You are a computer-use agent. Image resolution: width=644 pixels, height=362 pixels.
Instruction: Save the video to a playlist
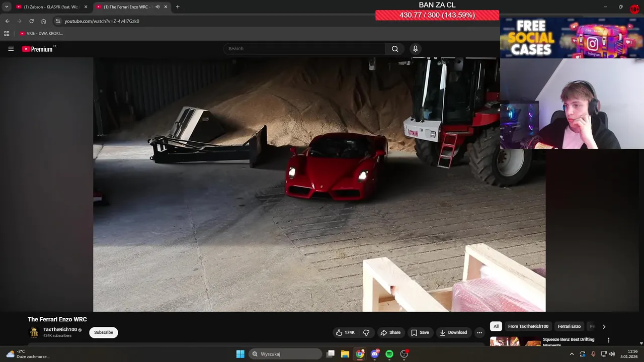pos(420,332)
